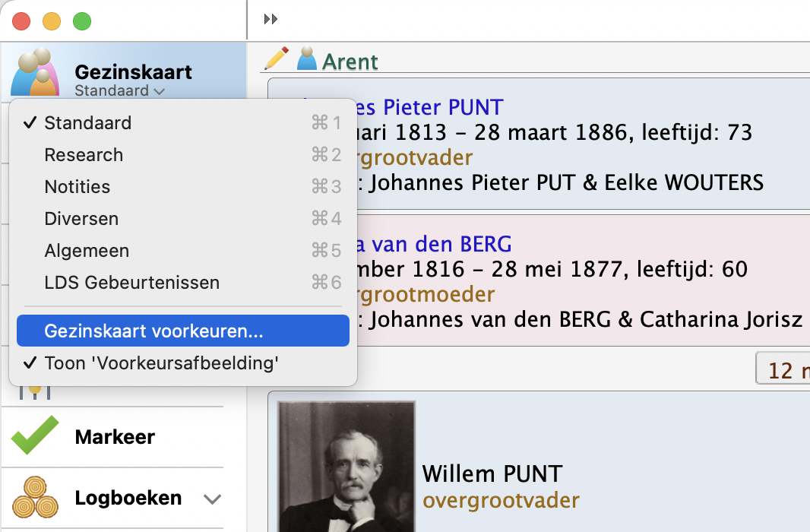The image size is (810, 532).
Task: Expand the Logboeken chevron arrow
Action: pyautogui.click(x=213, y=499)
